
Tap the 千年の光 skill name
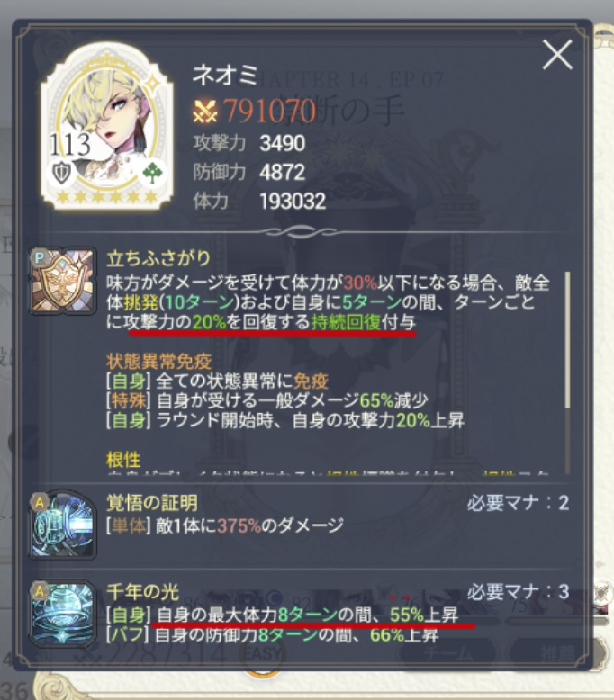click(x=142, y=592)
